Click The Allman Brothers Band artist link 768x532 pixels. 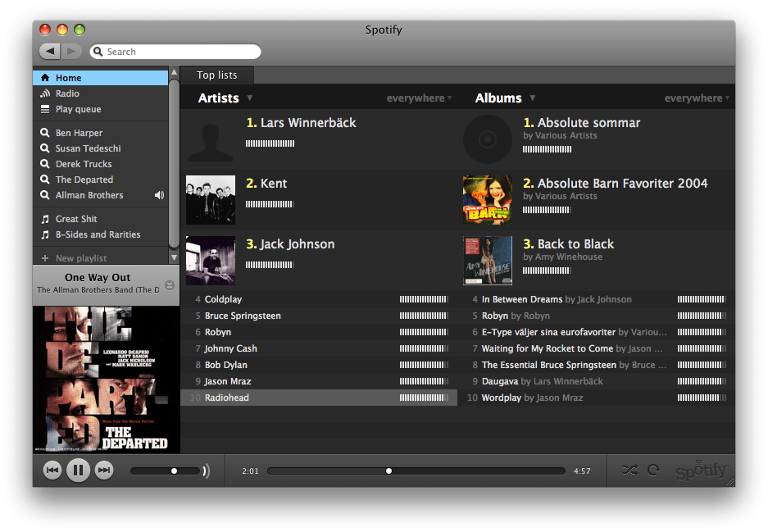(98, 290)
